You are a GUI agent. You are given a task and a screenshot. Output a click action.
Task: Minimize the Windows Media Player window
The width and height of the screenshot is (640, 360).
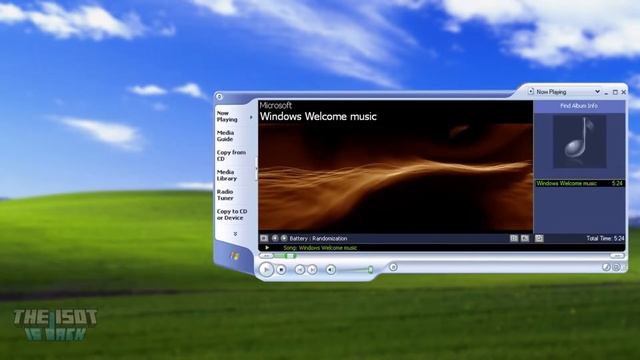coord(606,93)
